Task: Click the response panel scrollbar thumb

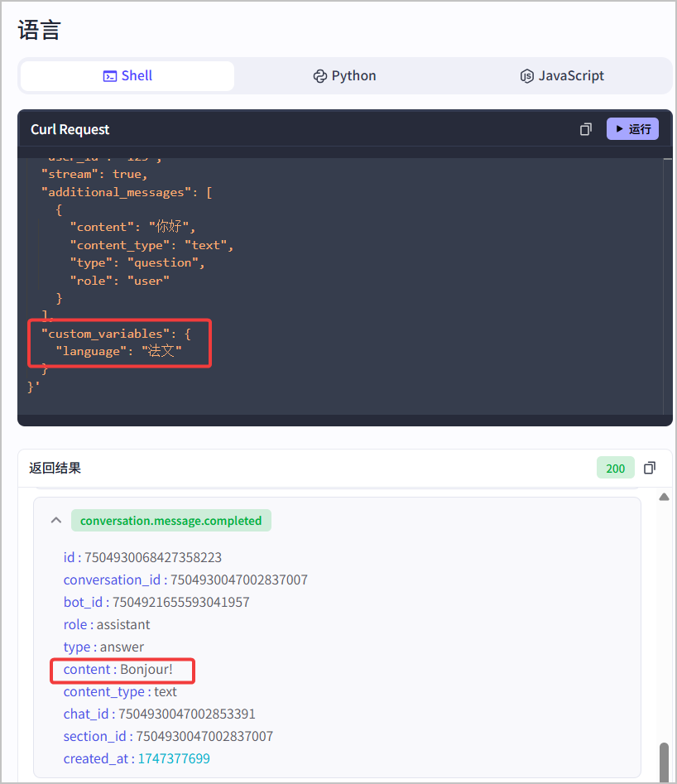Action: point(664,762)
